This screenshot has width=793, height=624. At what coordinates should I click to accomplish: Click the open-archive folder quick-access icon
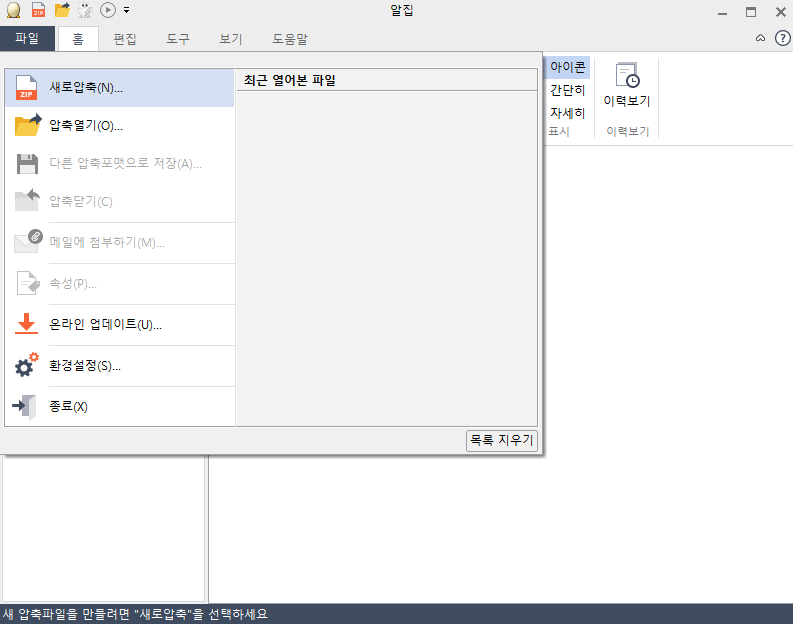coord(62,10)
